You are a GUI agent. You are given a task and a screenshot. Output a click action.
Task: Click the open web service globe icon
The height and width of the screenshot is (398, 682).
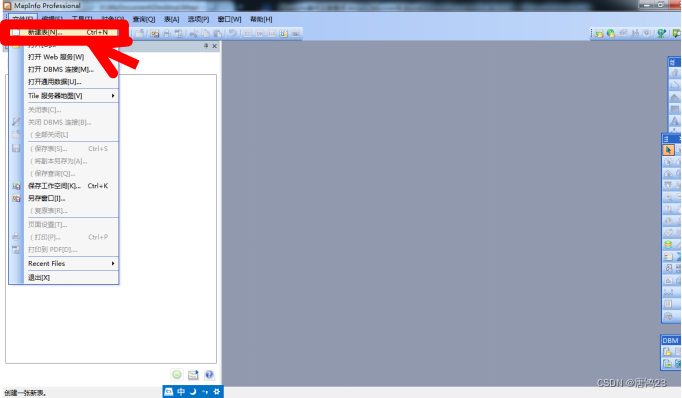coord(611,33)
